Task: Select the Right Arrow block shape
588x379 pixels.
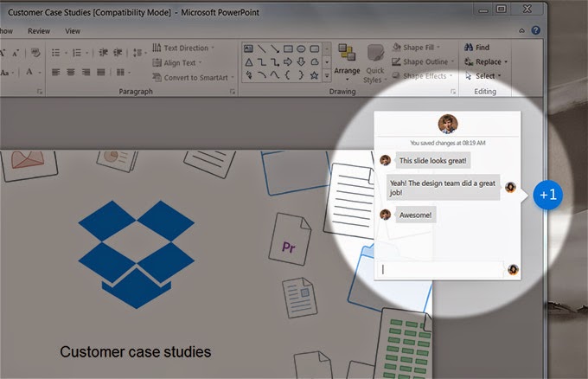Action: click(x=288, y=62)
